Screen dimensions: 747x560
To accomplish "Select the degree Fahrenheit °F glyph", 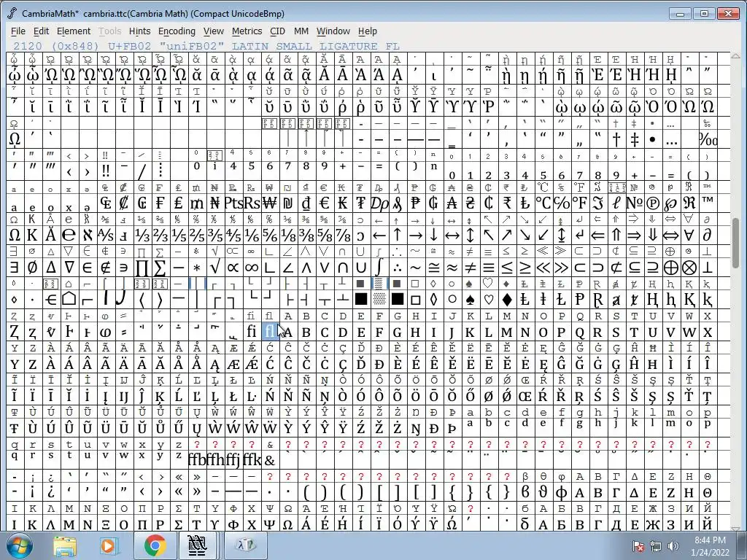I will click(580, 203).
